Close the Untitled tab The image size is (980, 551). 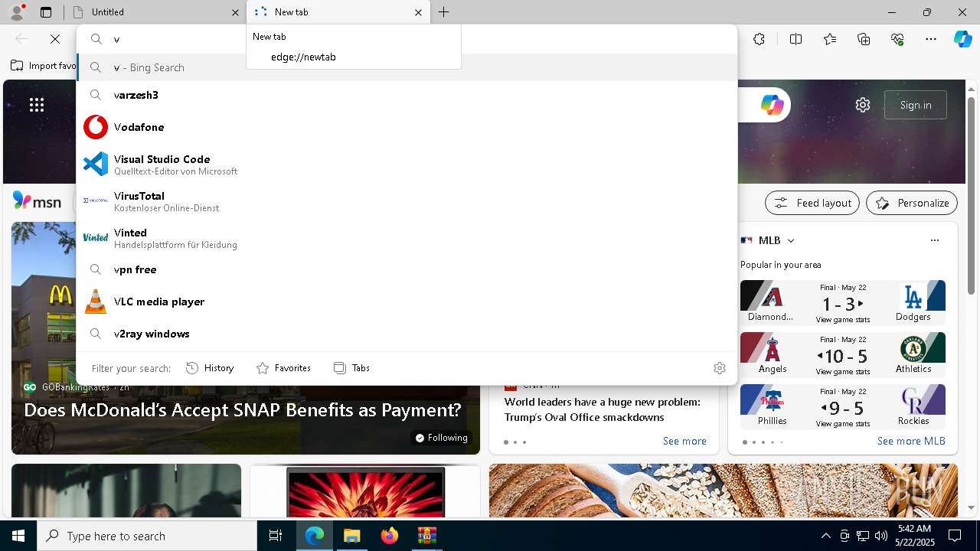click(235, 12)
